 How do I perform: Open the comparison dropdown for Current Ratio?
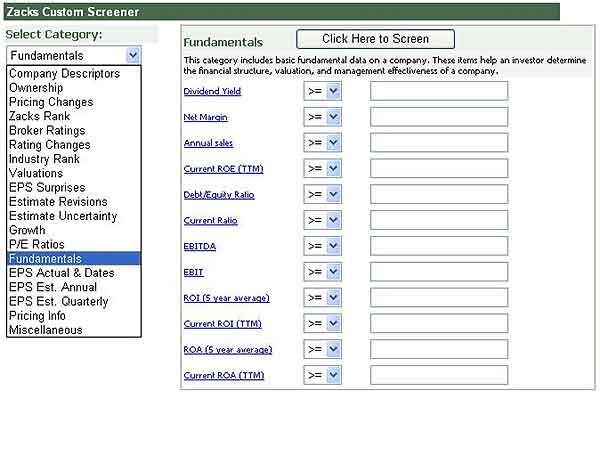pos(323,220)
